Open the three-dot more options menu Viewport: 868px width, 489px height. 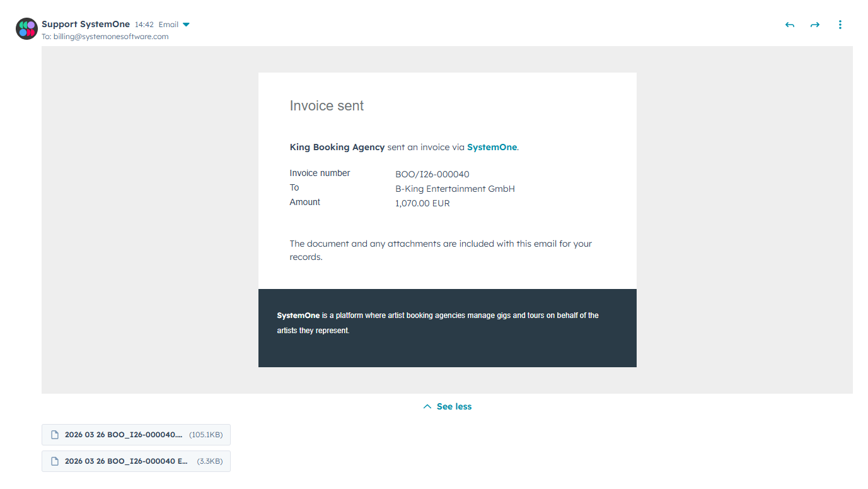coord(840,25)
